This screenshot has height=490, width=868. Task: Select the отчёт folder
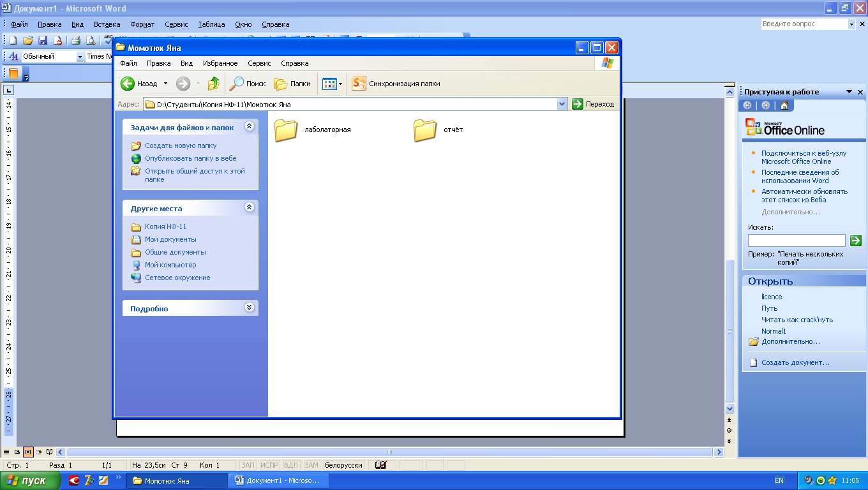[x=438, y=130]
